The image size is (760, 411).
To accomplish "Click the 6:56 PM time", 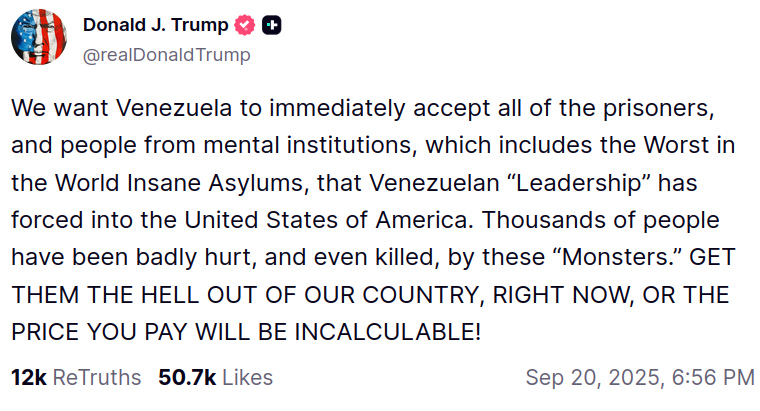I will 713,378.
